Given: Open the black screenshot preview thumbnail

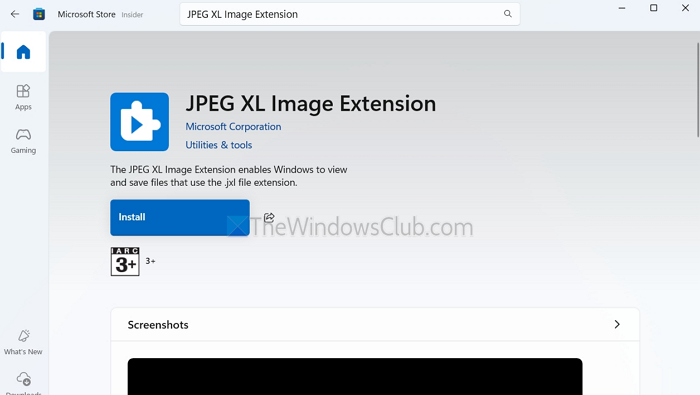Looking at the screenshot, I should coord(355,376).
